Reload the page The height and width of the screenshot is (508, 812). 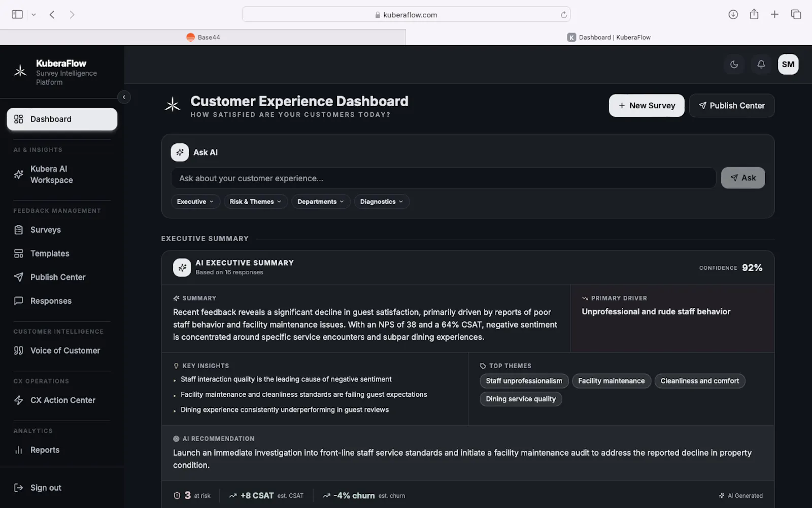point(563,15)
